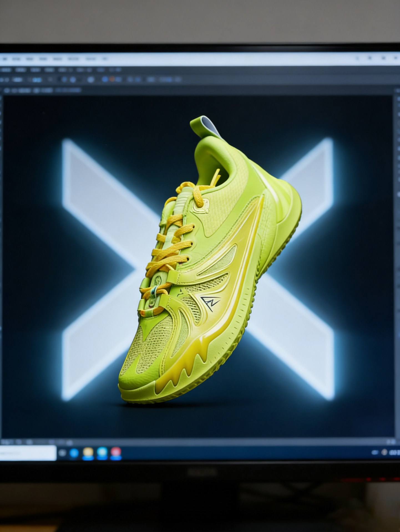
Task: Toggle the first icon in the options row
Action: click(7, 90)
